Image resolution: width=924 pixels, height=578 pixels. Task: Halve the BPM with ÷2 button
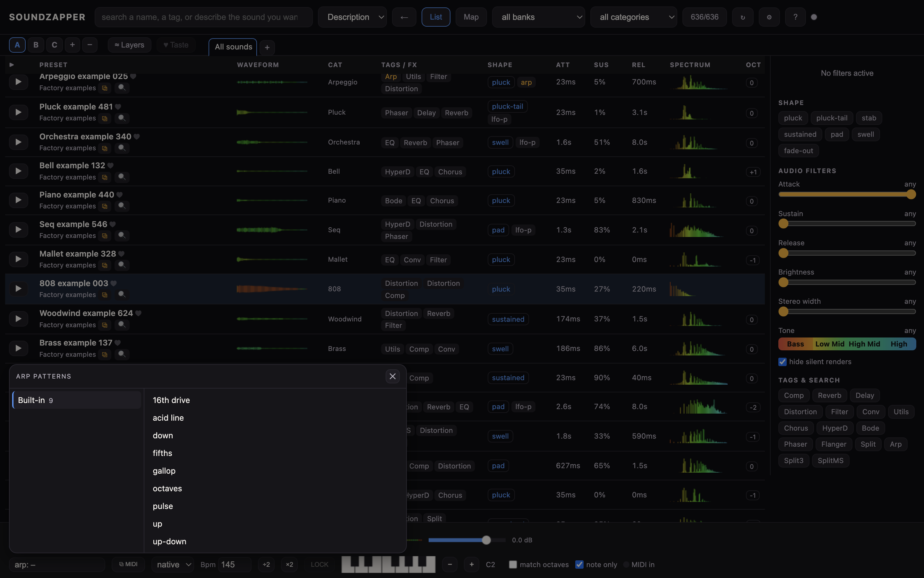(x=267, y=565)
